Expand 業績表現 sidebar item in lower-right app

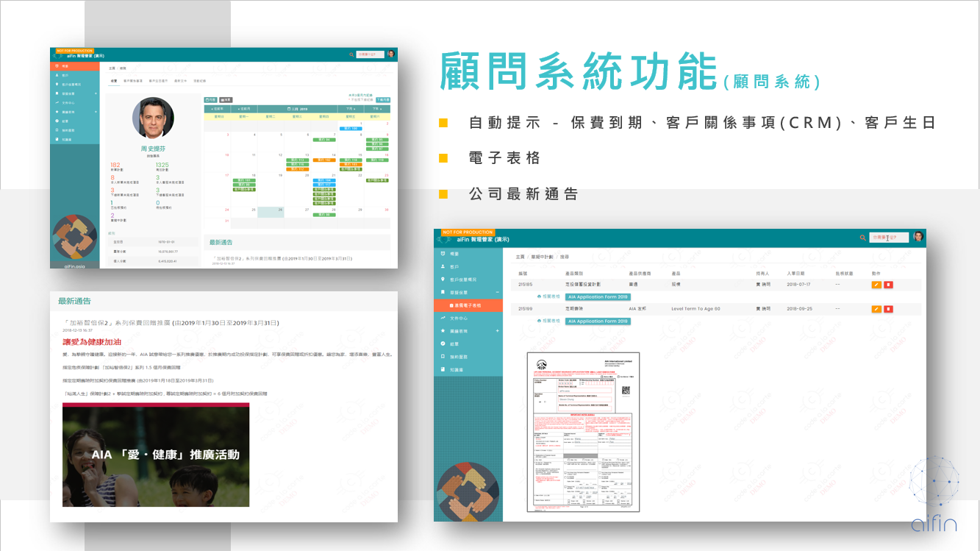(497, 331)
